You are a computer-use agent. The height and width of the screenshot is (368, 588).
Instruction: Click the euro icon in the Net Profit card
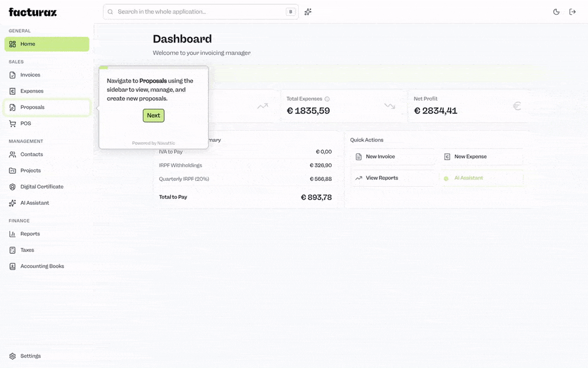pos(517,106)
